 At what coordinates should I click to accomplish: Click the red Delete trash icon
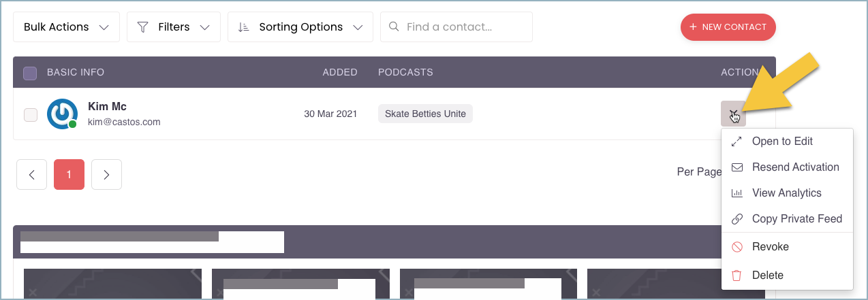click(737, 276)
